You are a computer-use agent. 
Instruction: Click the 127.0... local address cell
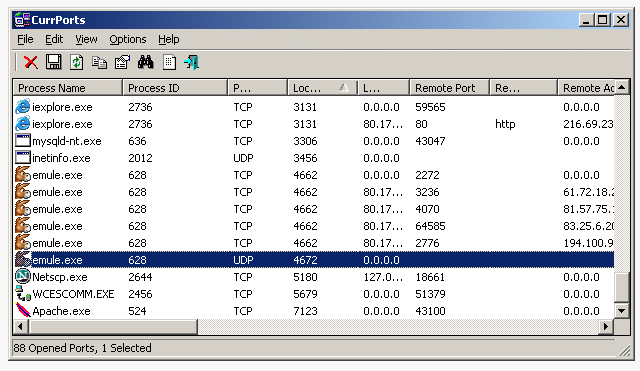point(383,277)
